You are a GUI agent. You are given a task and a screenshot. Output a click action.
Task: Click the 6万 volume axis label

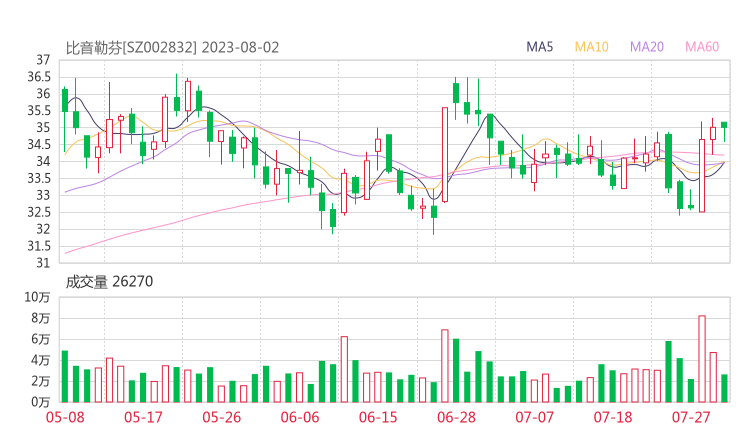click(x=41, y=339)
